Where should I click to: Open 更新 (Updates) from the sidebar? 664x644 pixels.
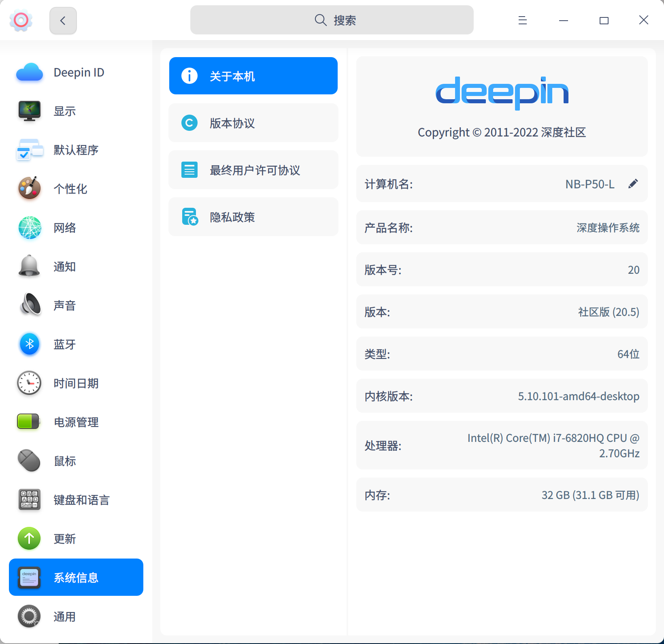[29, 538]
